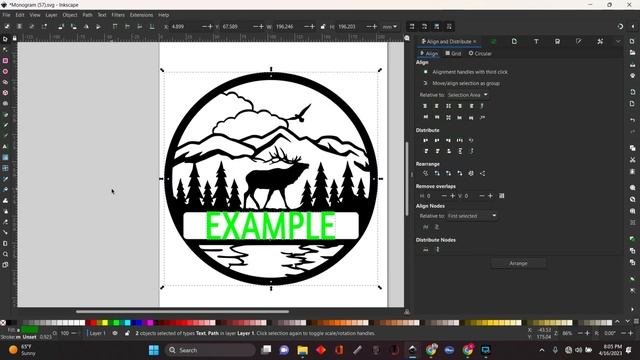The image size is (640, 360).
Task: Click select all in toolbar icon
Action: [7, 27]
